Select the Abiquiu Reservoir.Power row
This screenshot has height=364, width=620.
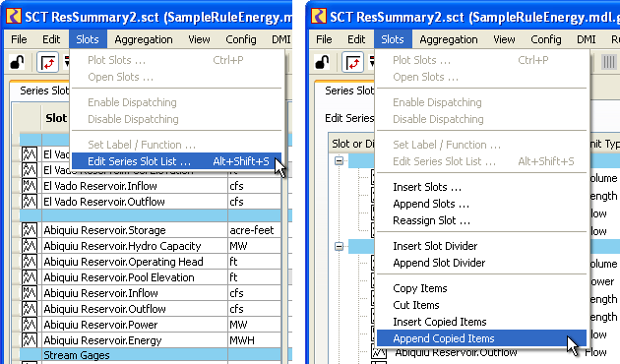pyautogui.click(x=151, y=325)
